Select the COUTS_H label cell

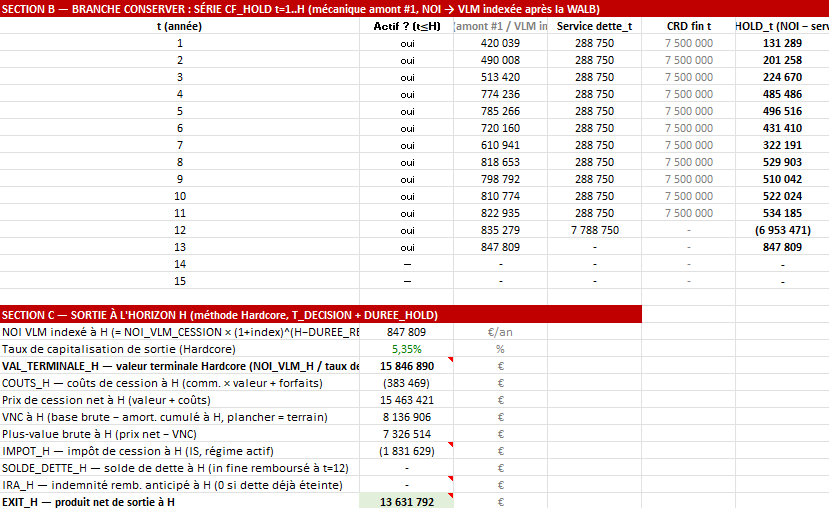(x=180, y=383)
